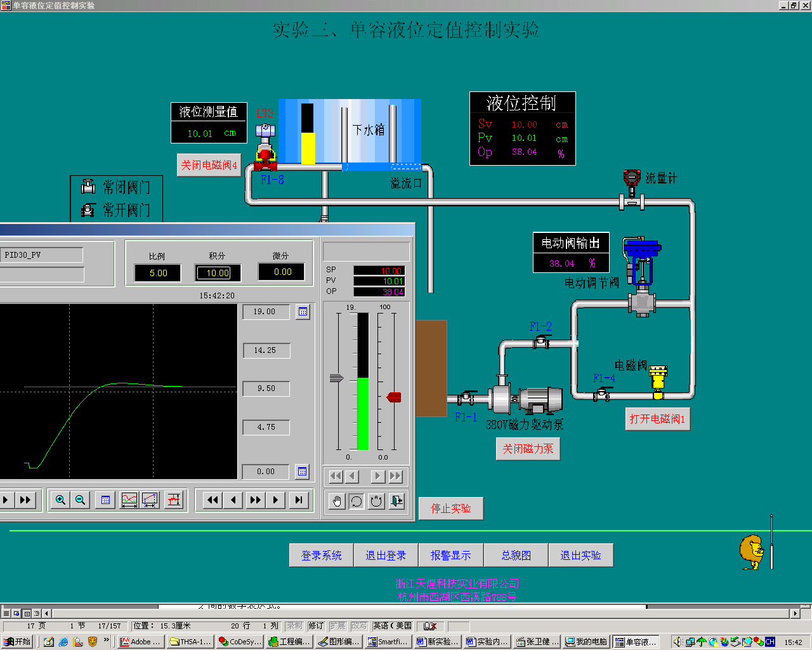The height and width of the screenshot is (650, 812).
Task: Click the calculator icon beside the 19.00 value
Action: point(303,312)
